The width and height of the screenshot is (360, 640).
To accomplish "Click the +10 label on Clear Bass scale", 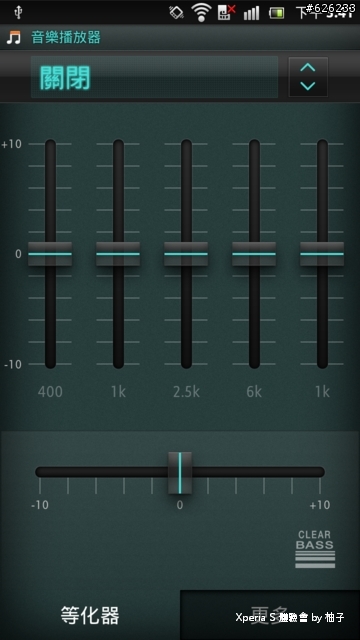I will pyautogui.click(x=320, y=505).
